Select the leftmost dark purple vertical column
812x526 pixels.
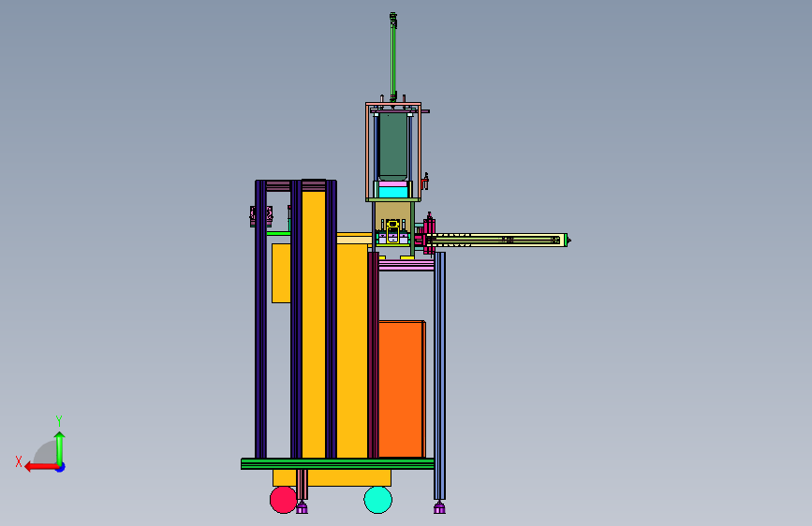[260, 319]
